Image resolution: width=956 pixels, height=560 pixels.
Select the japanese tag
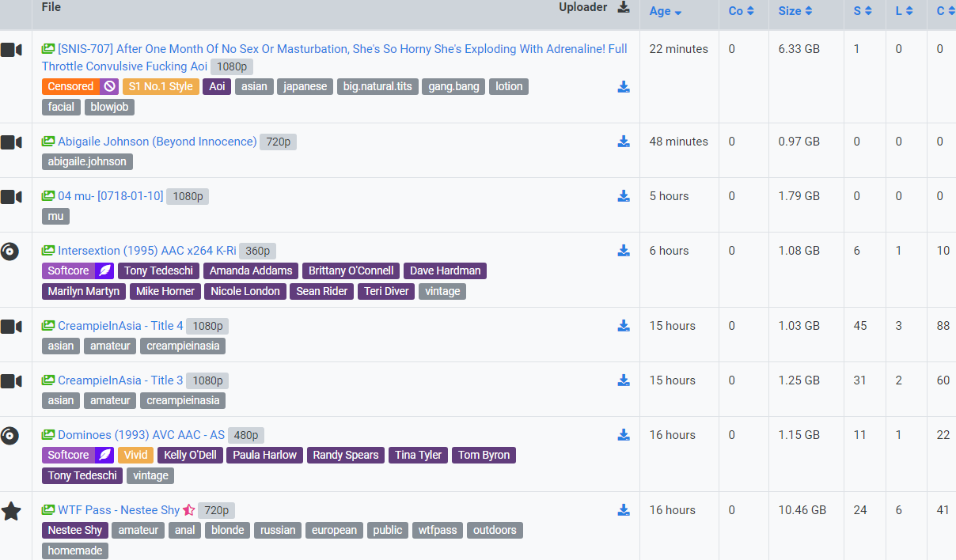tap(305, 87)
